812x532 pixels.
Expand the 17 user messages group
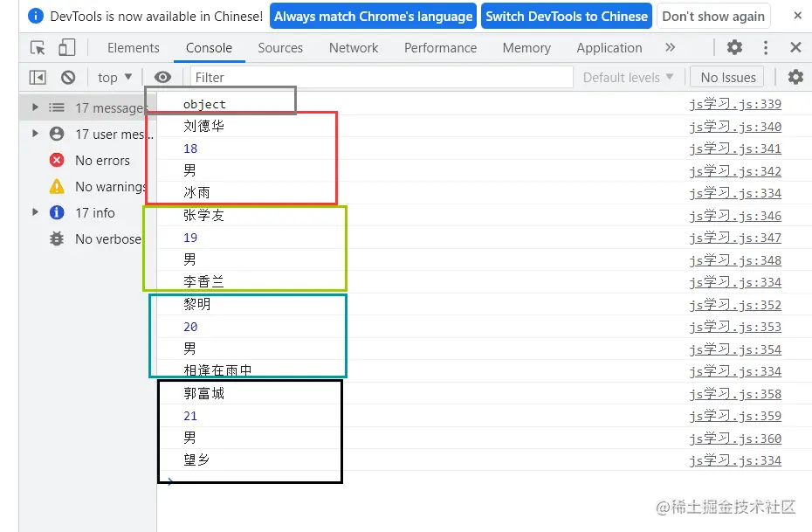coord(35,134)
